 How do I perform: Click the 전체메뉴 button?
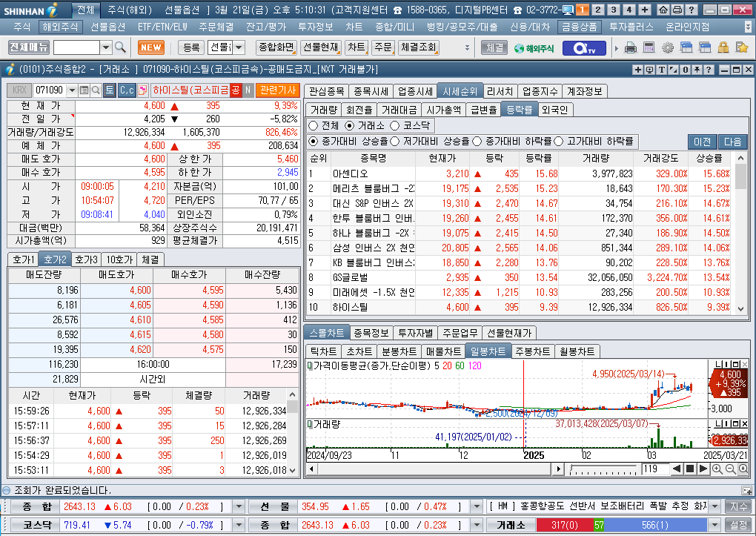29,47
